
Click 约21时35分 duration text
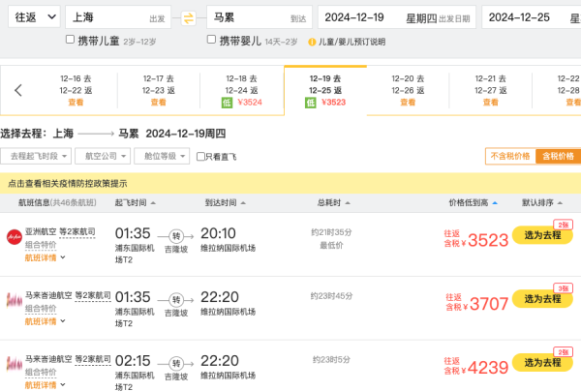point(331,232)
